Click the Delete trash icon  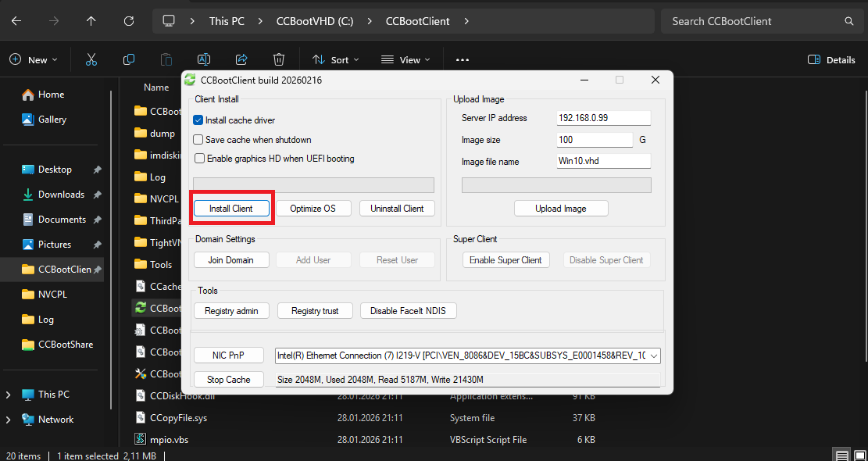pyautogui.click(x=279, y=59)
